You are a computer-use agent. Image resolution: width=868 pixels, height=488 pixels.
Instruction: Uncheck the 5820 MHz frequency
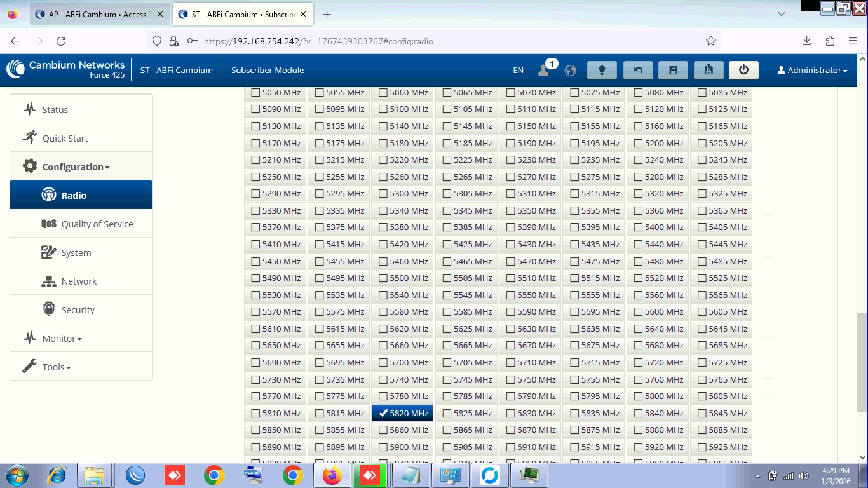point(383,413)
